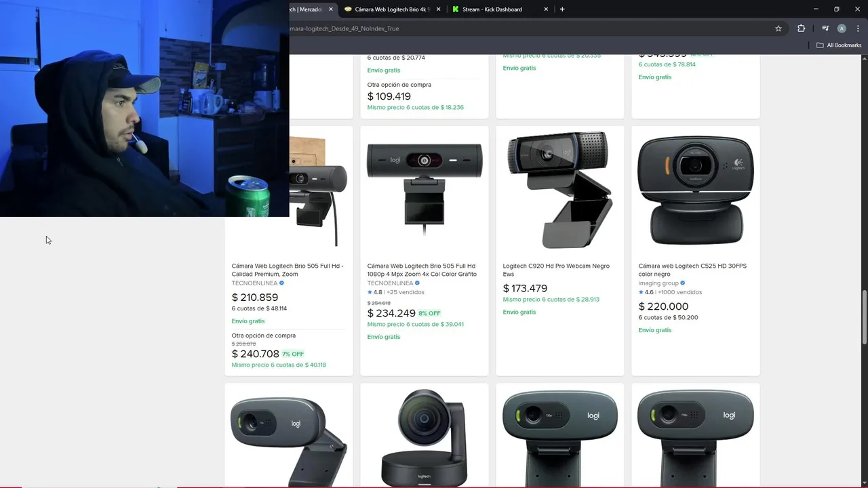Image resolution: width=868 pixels, height=488 pixels.
Task: Click 'Mismo precio 6 cuotas de $ 39.041'
Action: 415,324
